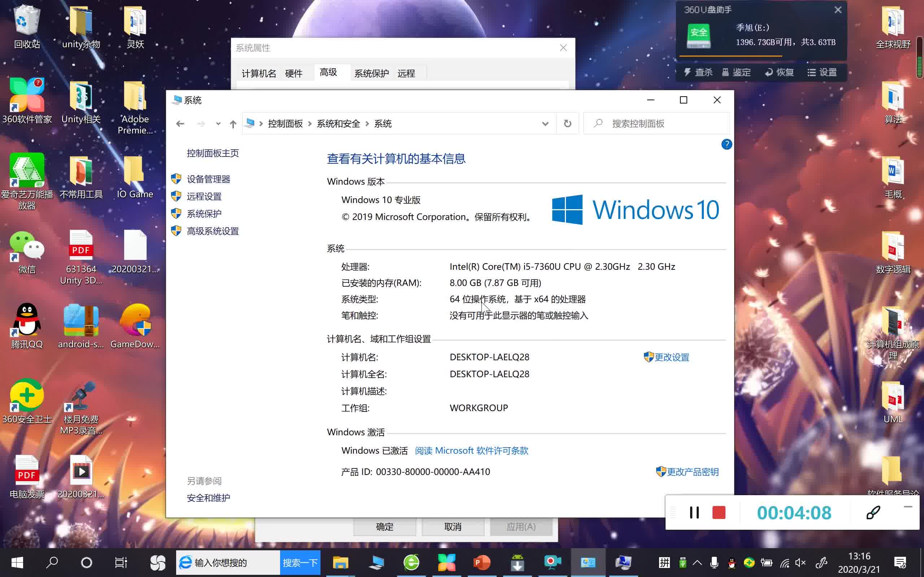
Task: Click the blue help question mark icon
Action: 726,144
